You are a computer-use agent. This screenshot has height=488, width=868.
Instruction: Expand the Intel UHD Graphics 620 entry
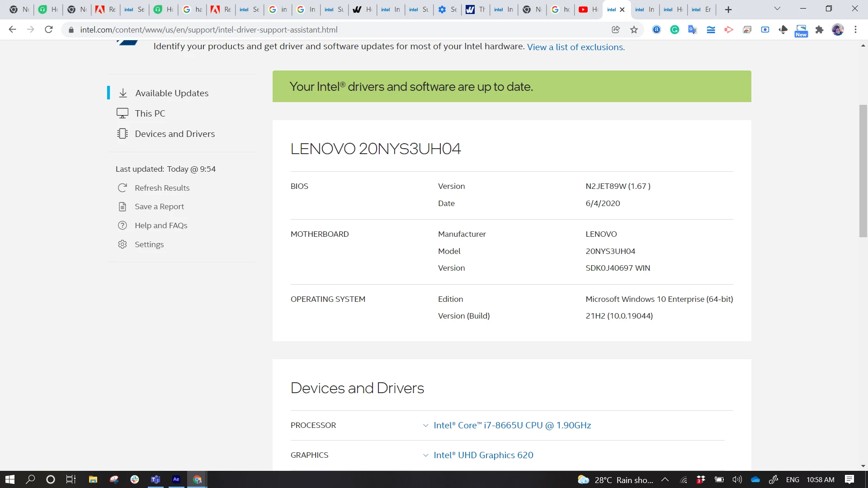click(x=483, y=455)
